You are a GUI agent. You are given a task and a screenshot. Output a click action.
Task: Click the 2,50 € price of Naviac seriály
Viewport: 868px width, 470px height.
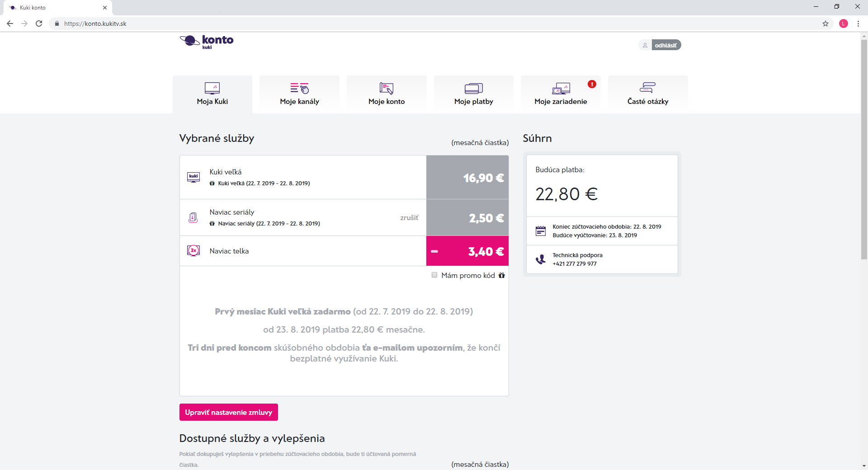coord(486,218)
